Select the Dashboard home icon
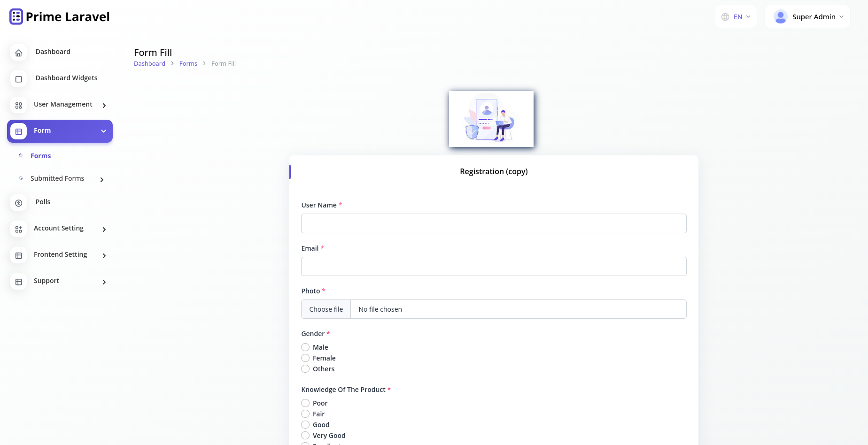Image resolution: width=868 pixels, height=445 pixels. tap(18, 53)
